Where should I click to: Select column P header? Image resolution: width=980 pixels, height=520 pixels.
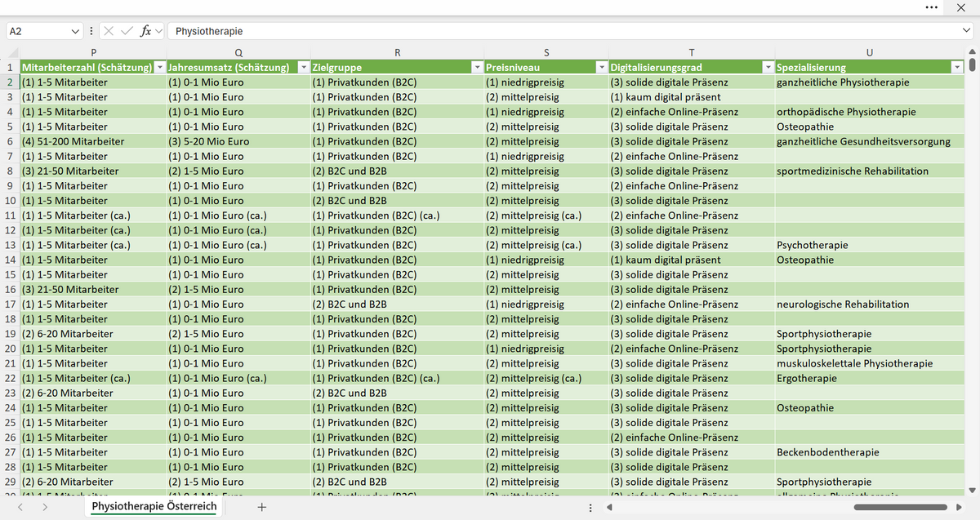point(93,53)
